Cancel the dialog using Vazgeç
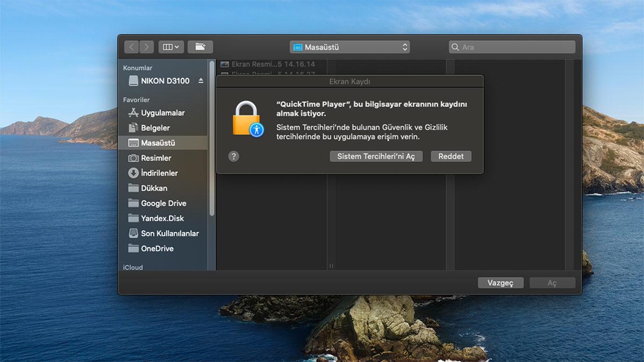The height and width of the screenshot is (362, 644). tap(500, 283)
